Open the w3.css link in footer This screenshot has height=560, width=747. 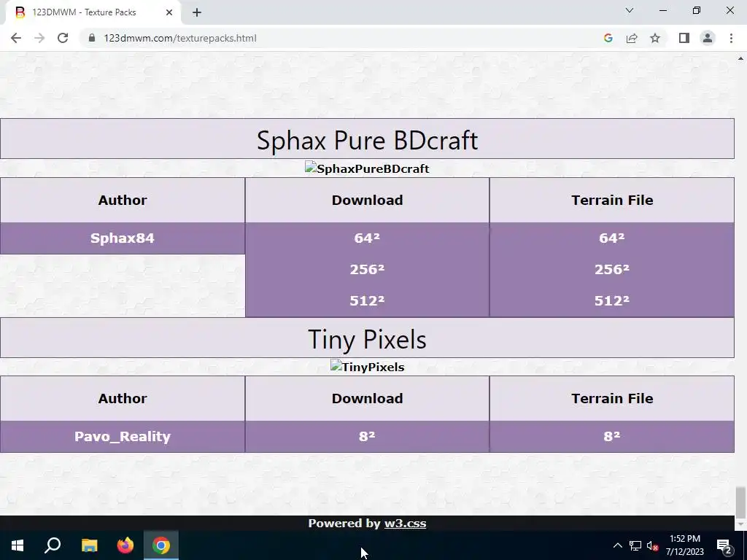coord(405,524)
